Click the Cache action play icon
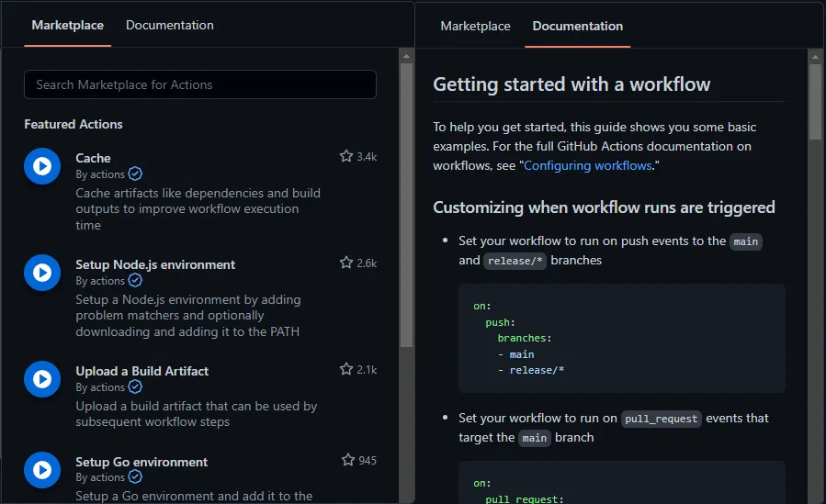Image resolution: width=826 pixels, height=504 pixels. (x=42, y=166)
